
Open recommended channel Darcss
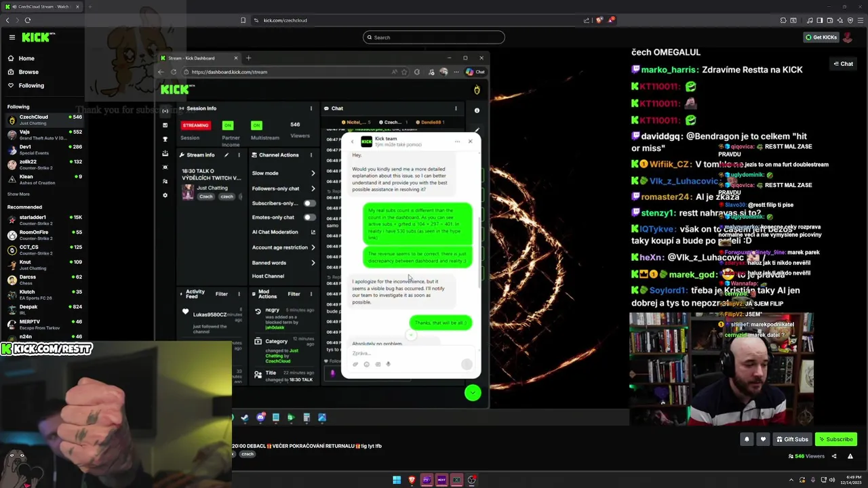coord(44,280)
